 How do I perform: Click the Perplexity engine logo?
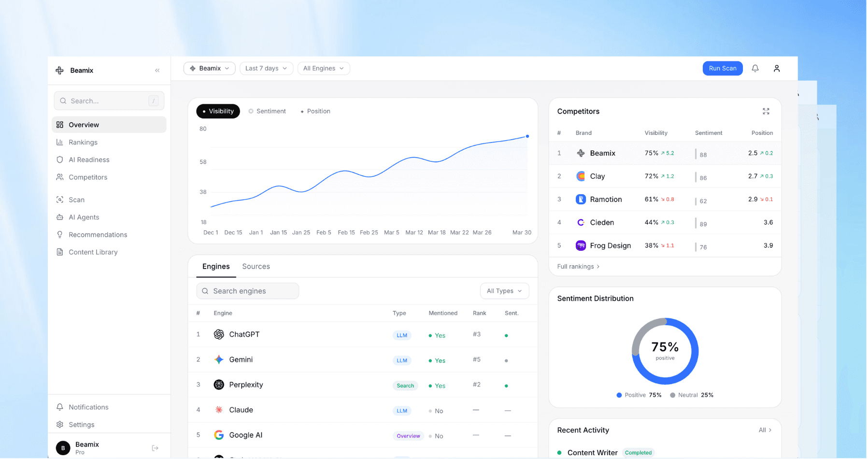219,385
